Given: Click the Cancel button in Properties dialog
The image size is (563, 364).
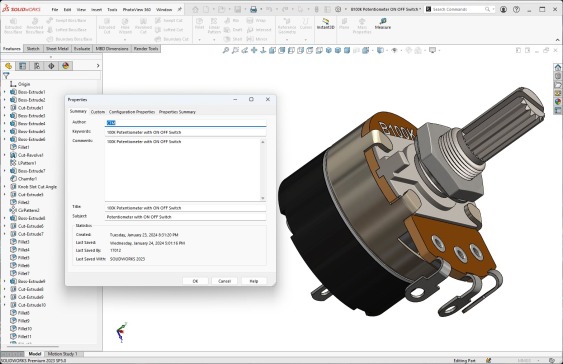Looking at the screenshot, I should (224, 281).
